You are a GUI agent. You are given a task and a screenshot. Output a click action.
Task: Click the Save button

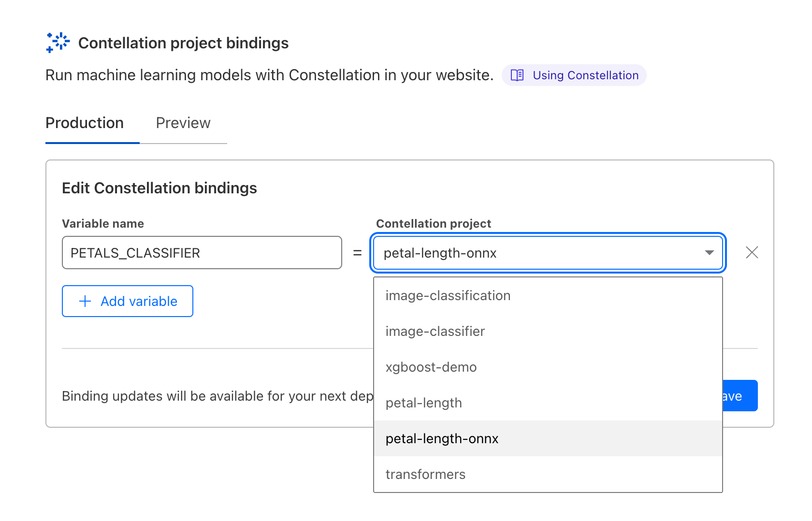[x=735, y=396]
